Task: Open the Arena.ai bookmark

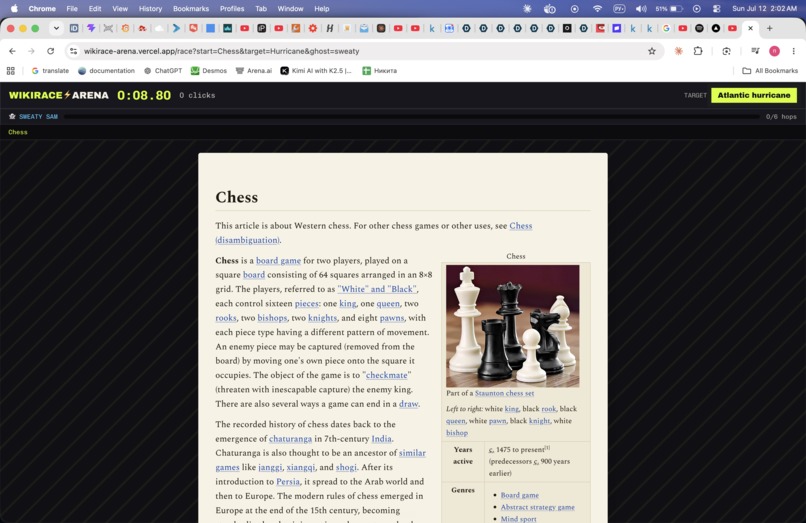Action: [254, 70]
